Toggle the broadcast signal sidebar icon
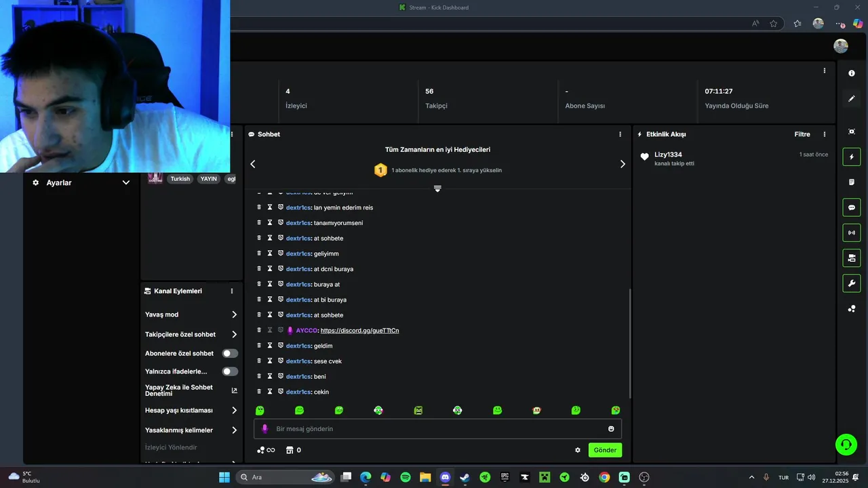Viewport: 868px width, 488px height. click(x=852, y=232)
